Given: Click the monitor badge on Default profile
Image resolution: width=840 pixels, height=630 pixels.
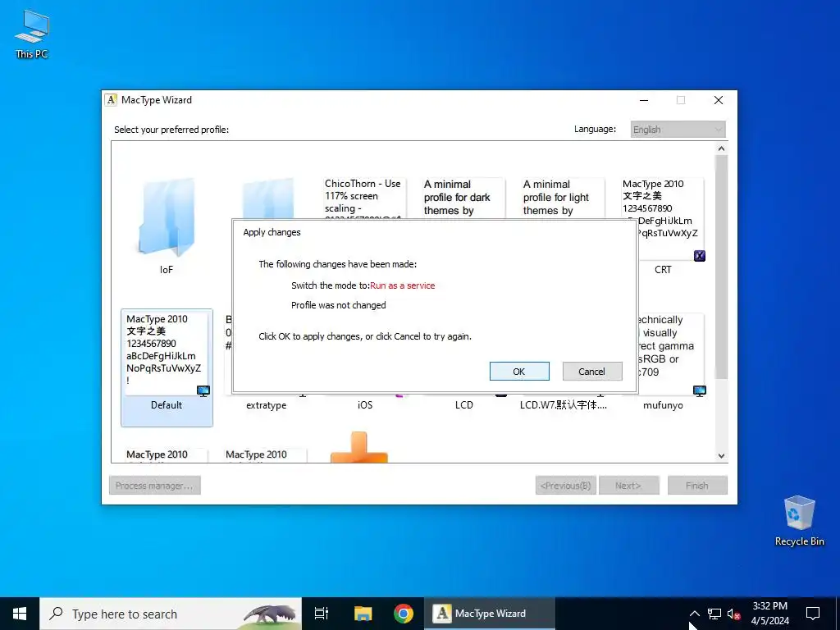Looking at the screenshot, I should pyautogui.click(x=203, y=390).
